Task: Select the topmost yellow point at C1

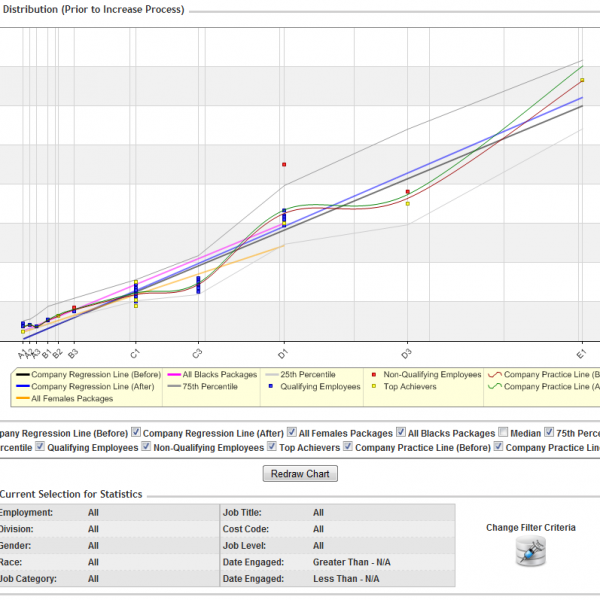Action: click(x=136, y=282)
